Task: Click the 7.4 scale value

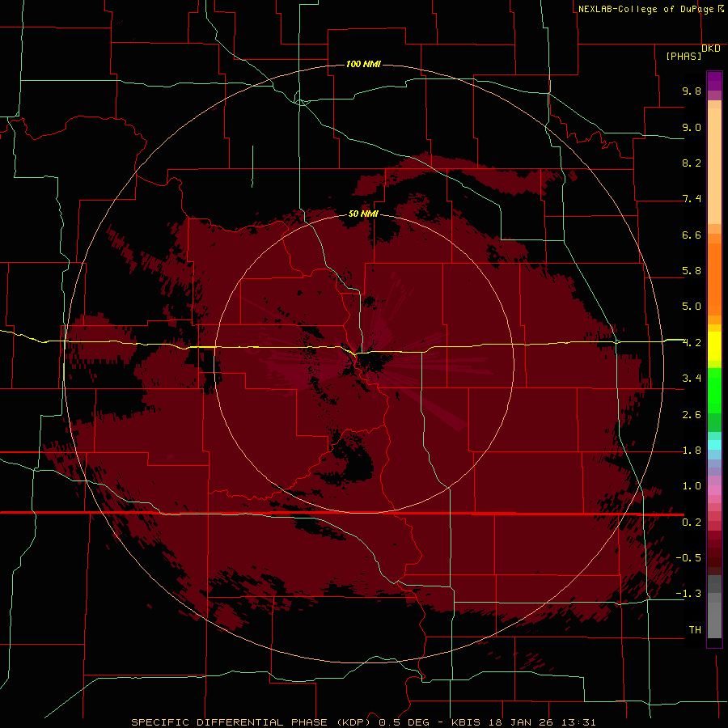Action: (692, 199)
